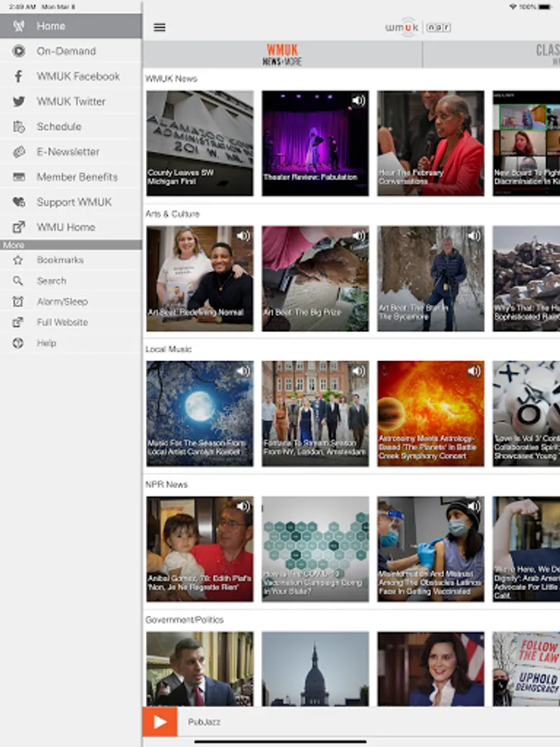Open the Help entry label

click(46, 343)
